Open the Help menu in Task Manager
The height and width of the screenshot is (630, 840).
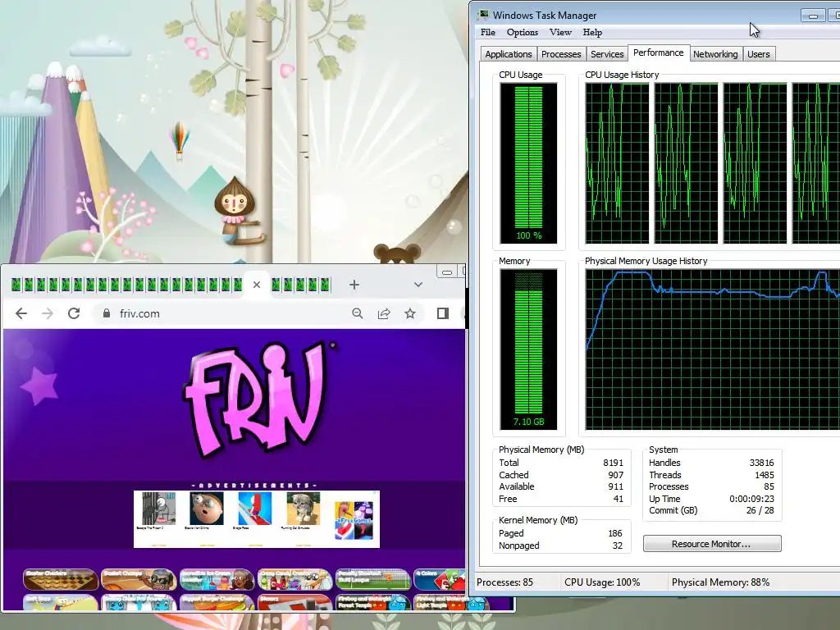click(x=592, y=32)
